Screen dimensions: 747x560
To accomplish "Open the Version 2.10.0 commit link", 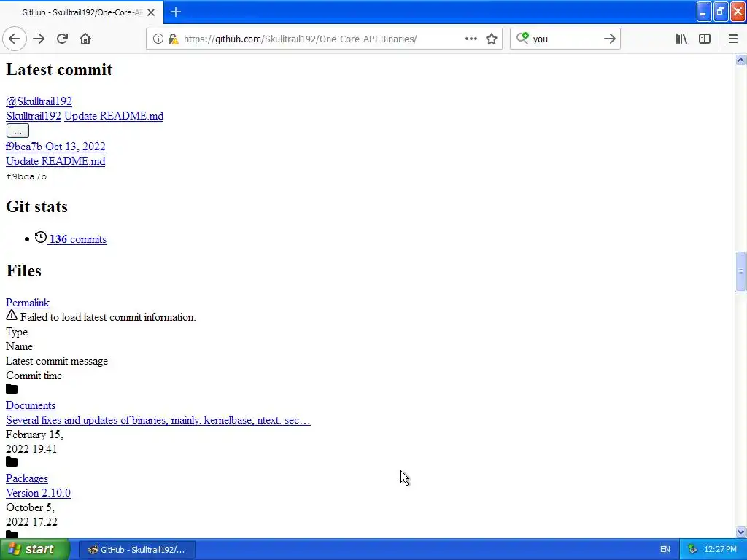I will pyautogui.click(x=38, y=493).
